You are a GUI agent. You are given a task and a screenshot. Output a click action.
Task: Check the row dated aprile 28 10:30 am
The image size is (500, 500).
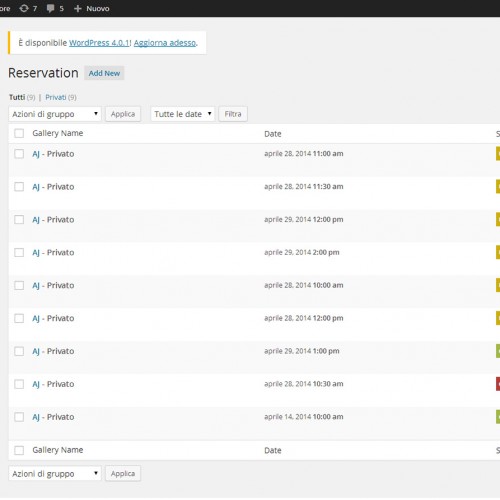click(19, 384)
